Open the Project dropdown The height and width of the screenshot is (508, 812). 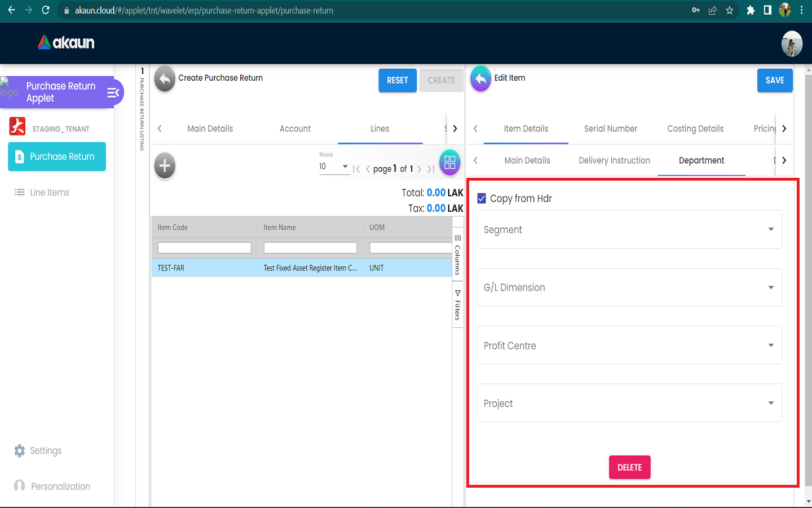point(629,403)
